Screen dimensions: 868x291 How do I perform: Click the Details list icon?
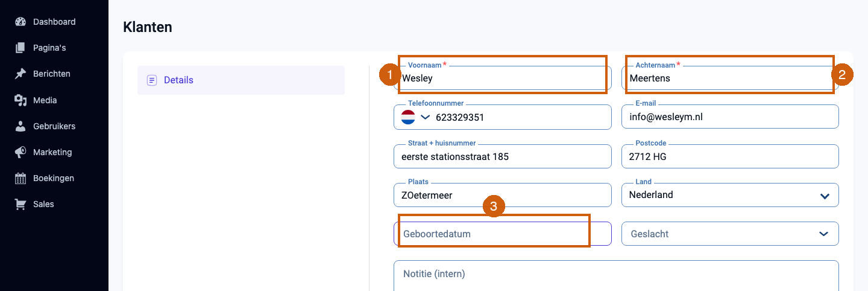(x=152, y=80)
